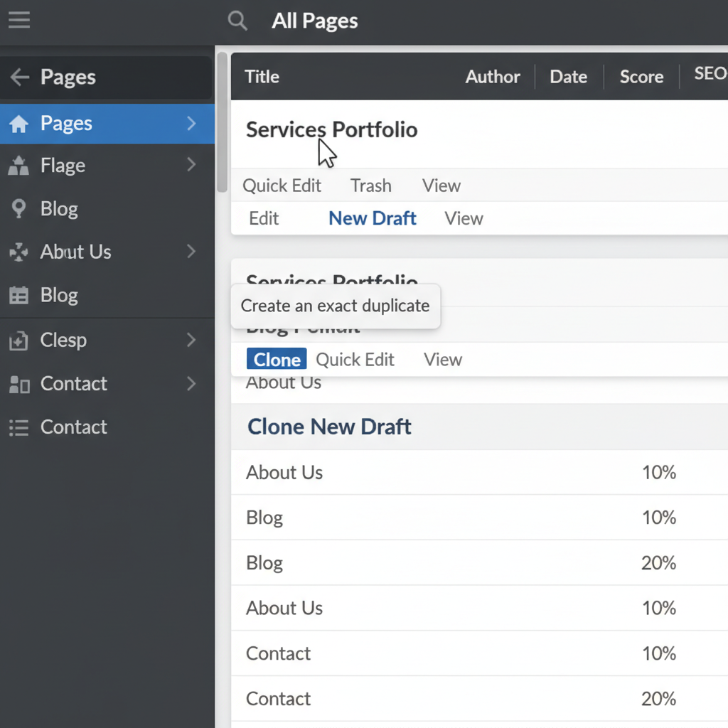Viewport: 728px width, 728px height.
Task: Open New Draft for Services Portfolio
Action: tap(372, 218)
